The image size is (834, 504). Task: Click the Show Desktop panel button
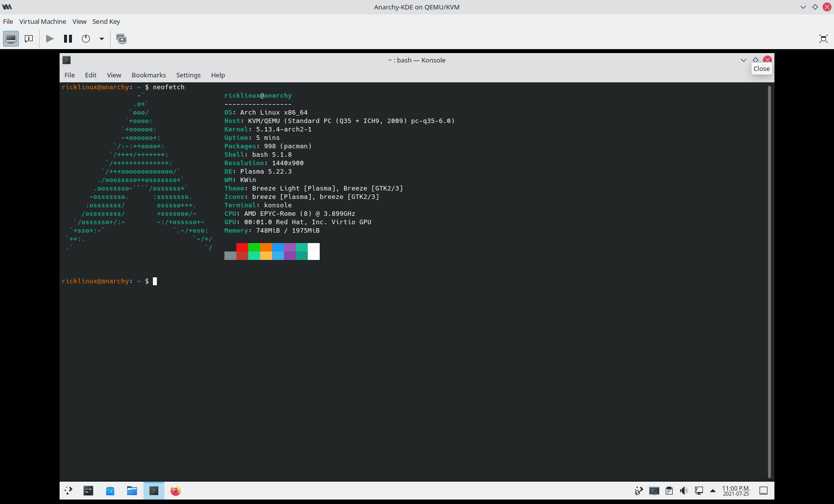point(764,491)
